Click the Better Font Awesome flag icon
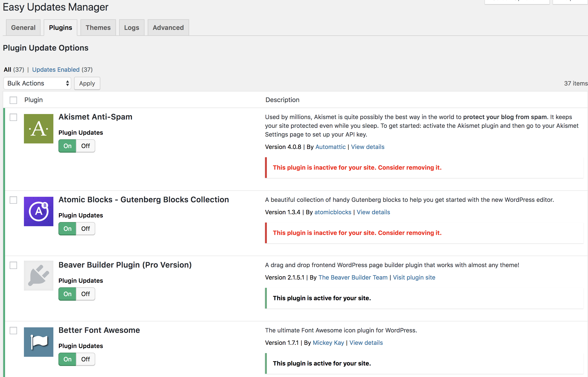588x377 pixels. (x=38, y=342)
